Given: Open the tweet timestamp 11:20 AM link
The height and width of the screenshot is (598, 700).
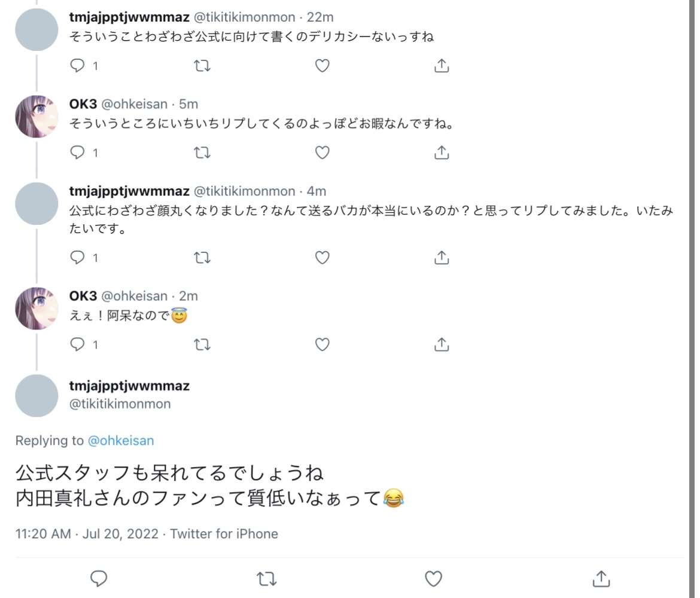Looking at the screenshot, I should coord(43,533).
